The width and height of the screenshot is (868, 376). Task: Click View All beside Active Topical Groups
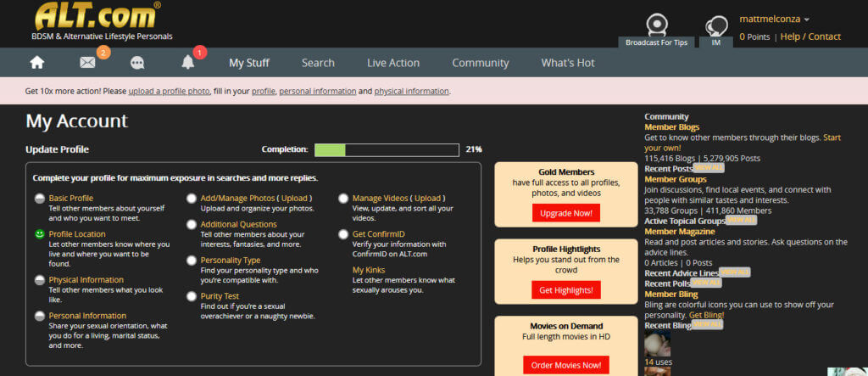click(x=741, y=220)
